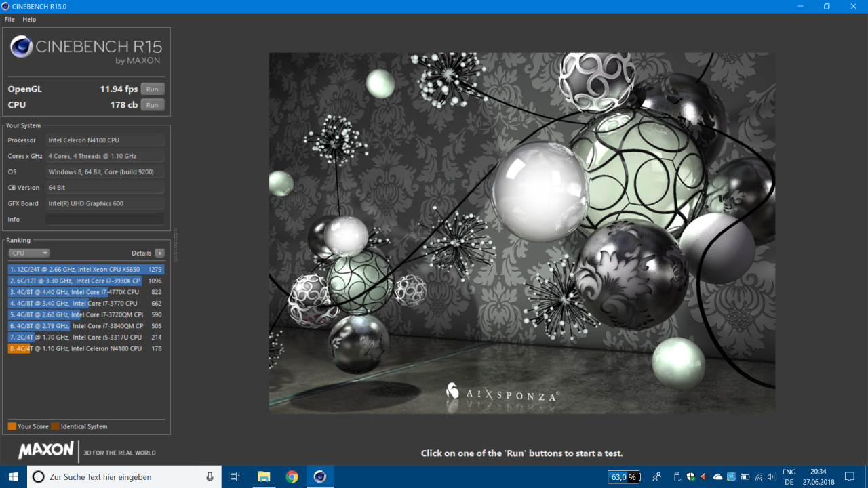The image size is (868, 488).
Task: Click the Info input field
Action: coord(105,219)
